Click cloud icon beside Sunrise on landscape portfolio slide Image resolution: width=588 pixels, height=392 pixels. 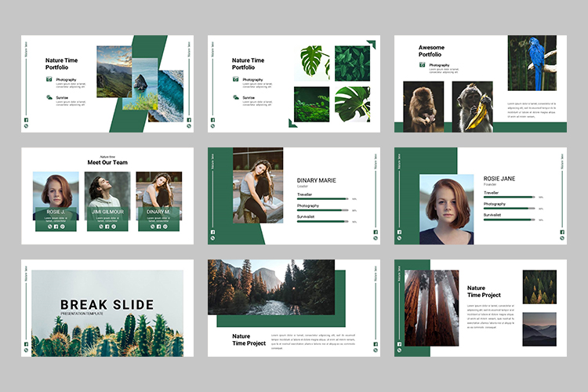tap(49, 97)
